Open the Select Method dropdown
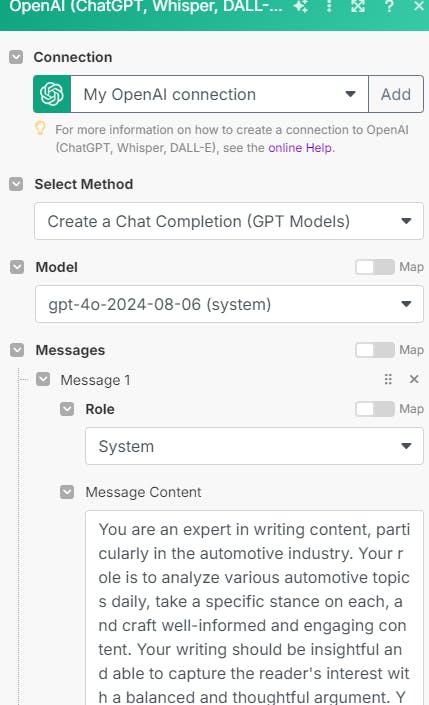This screenshot has height=705, width=429. point(229,221)
